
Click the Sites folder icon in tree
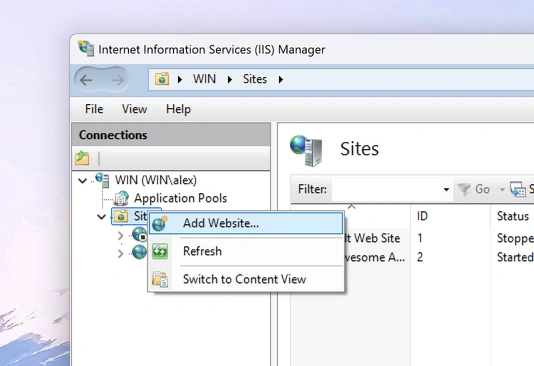pyautogui.click(x=121, y=216)
